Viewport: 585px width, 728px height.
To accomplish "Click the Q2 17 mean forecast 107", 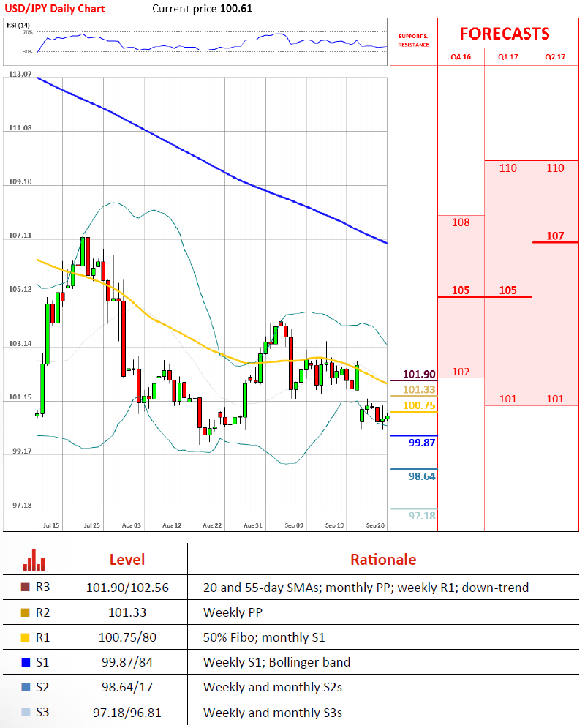I will point(555,236).
